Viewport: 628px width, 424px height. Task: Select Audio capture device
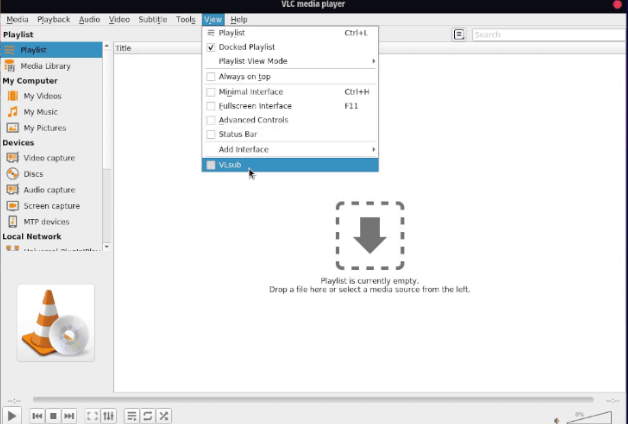tap(51, 190)
